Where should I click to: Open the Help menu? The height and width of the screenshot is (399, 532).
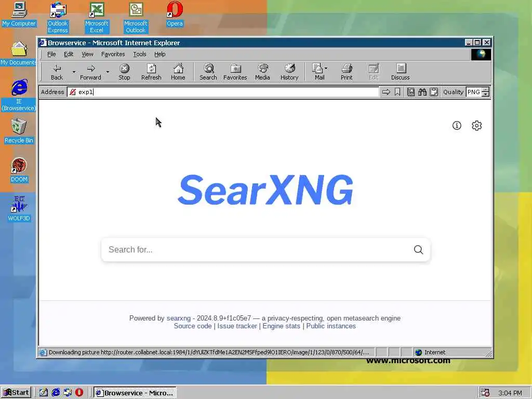tap(160, 54)
